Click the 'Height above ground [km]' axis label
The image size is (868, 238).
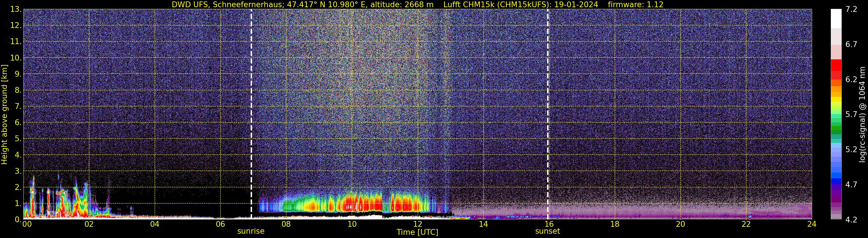tap(4, 115)
